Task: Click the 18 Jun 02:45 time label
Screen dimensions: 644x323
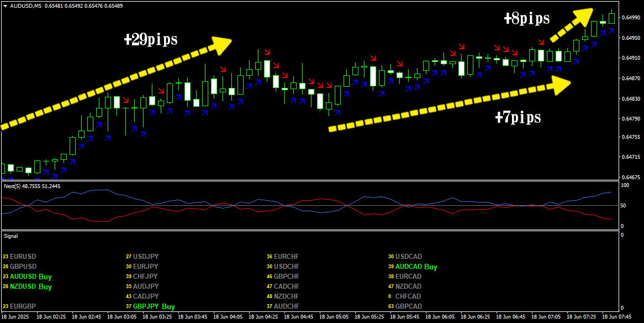Action: point(86,317)
